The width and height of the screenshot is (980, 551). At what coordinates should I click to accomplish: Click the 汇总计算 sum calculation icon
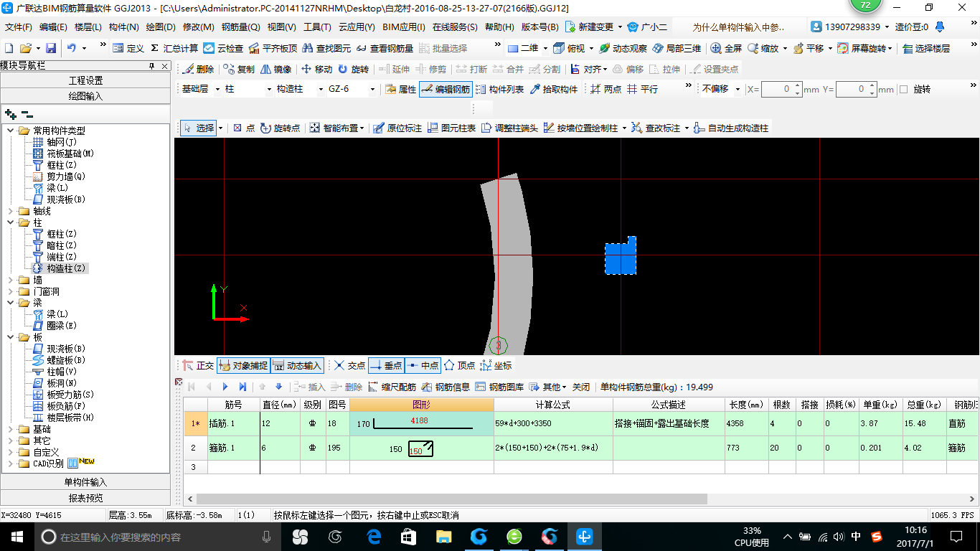[x=174, y=48]
